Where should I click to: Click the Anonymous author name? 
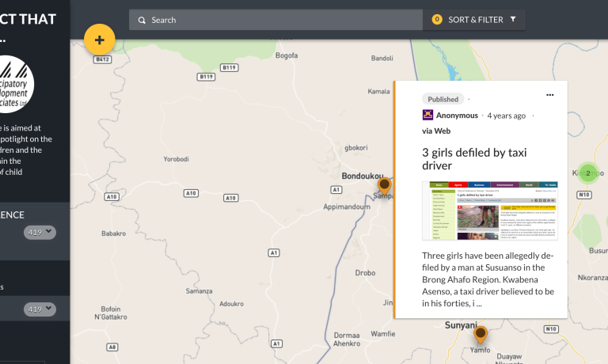coord(457,116)
